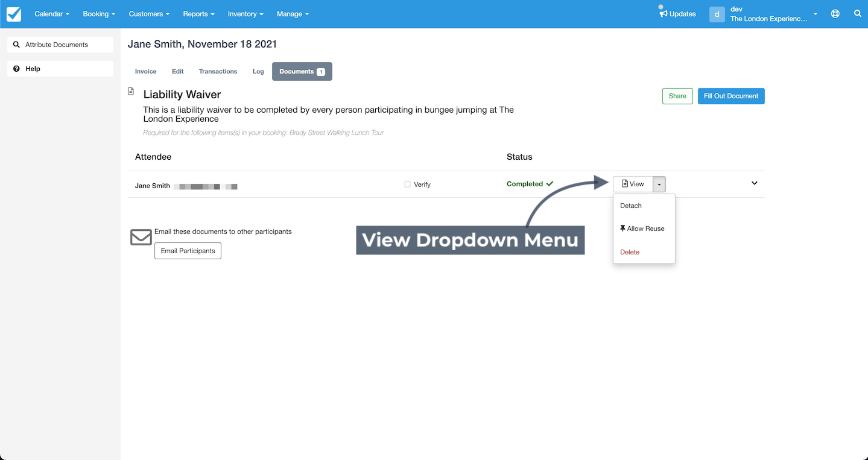
Task: Click the Email Participants button
Action: pyautogui.click(x=188, y=251)
